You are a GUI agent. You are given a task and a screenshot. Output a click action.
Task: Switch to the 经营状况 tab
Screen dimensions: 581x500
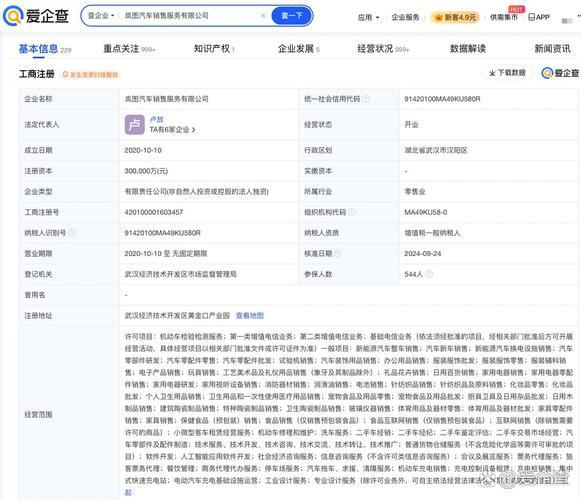point(383,49)
